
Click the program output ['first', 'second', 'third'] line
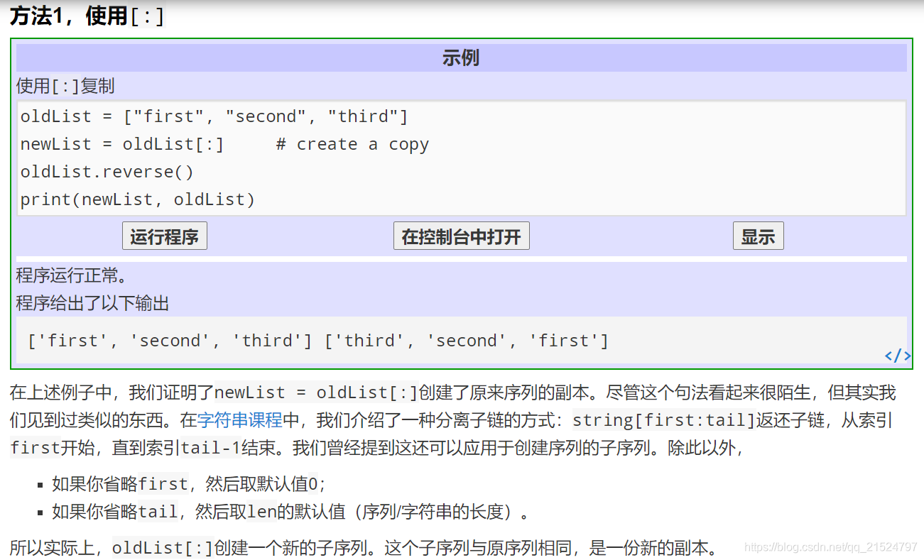(x=318, y=341)
